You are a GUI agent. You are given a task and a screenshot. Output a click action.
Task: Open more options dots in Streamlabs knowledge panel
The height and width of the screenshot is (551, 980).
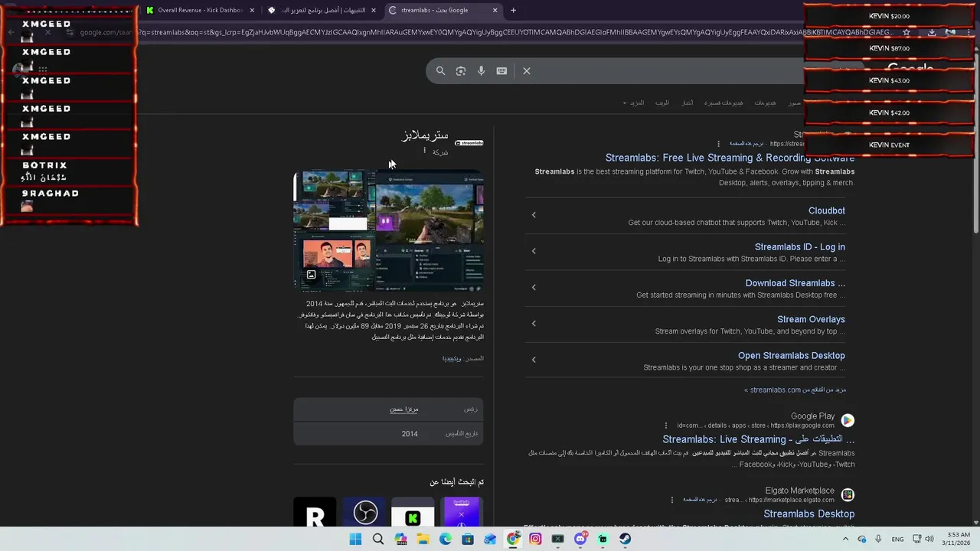(425, 151)
